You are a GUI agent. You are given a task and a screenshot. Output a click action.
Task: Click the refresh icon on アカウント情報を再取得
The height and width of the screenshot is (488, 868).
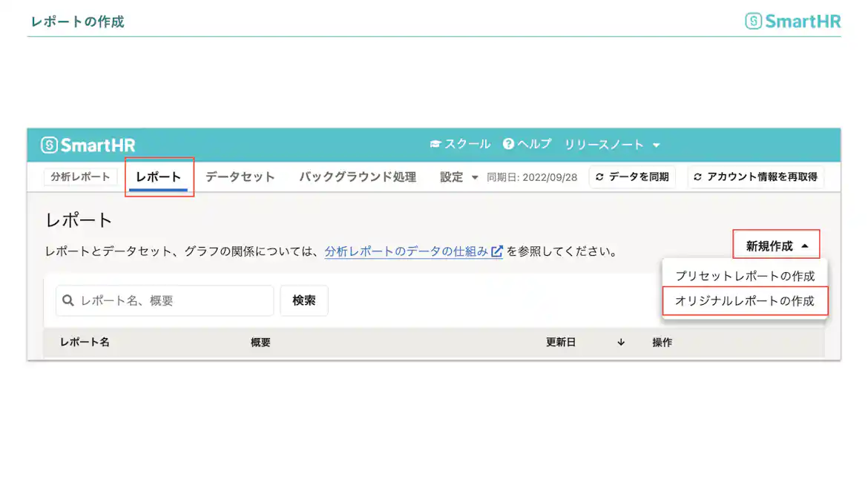tap(697, 177)
